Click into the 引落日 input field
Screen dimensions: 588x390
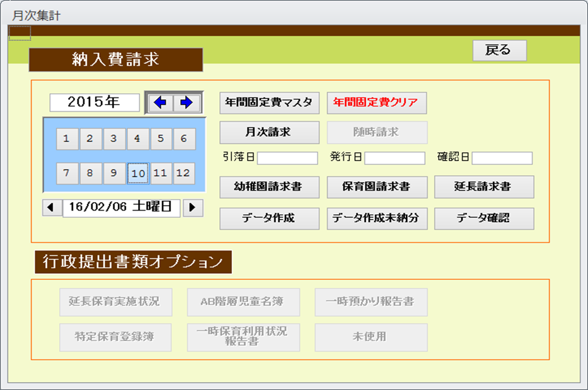[x=287, y=158]
